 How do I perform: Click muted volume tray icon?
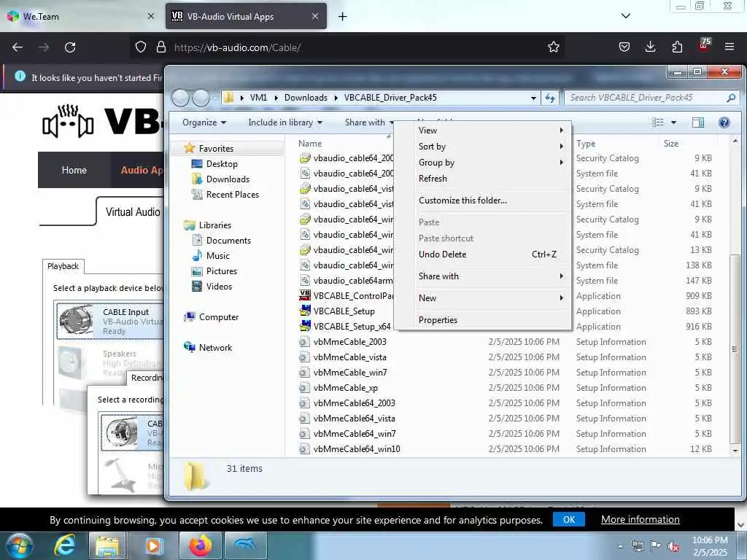[x=673, y=547]
